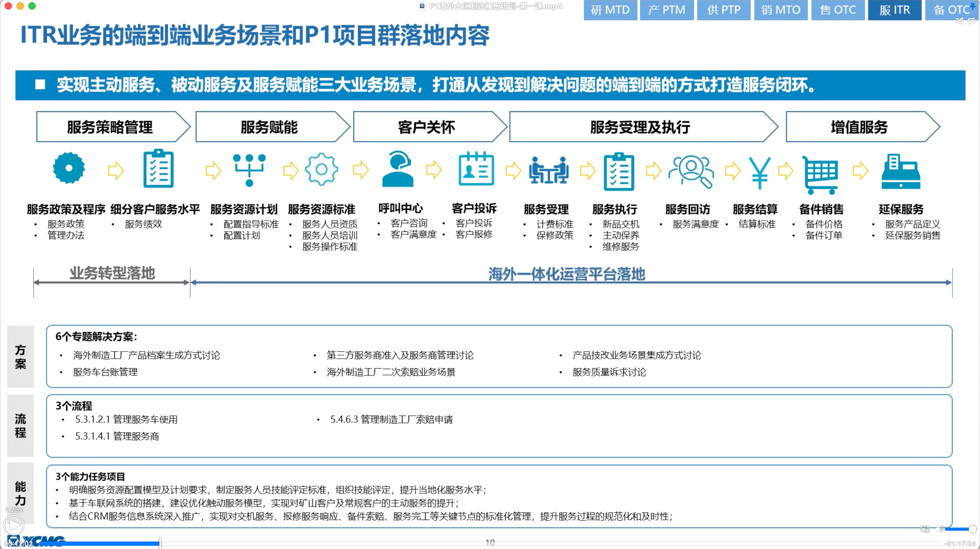Seek on the video progress bar
This screenshot has height=549, width=980.
click(490, 543)
